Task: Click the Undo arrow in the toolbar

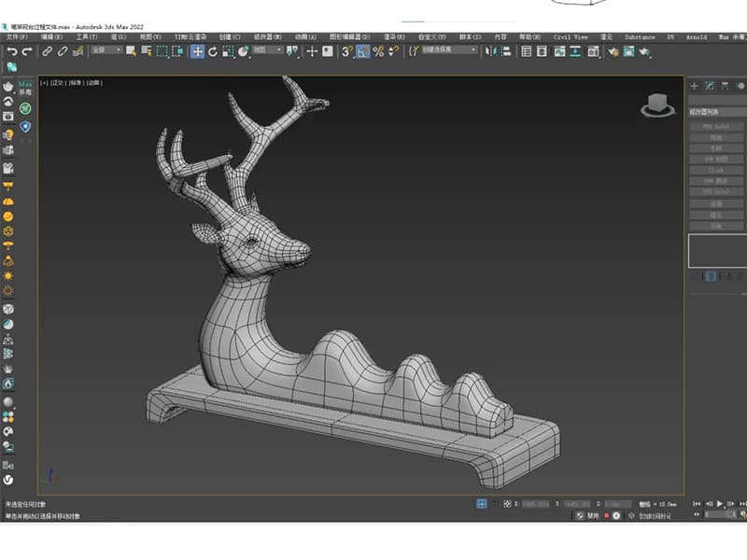Action: point(12,51)
